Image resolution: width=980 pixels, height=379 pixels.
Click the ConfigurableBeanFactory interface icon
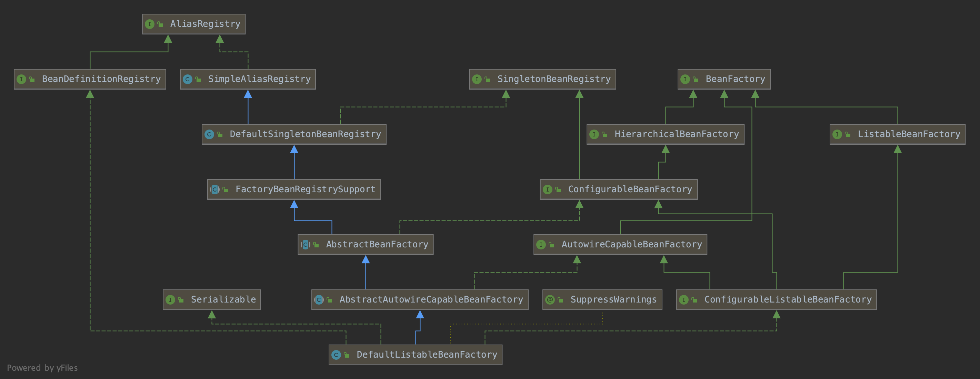pos(548,190)
